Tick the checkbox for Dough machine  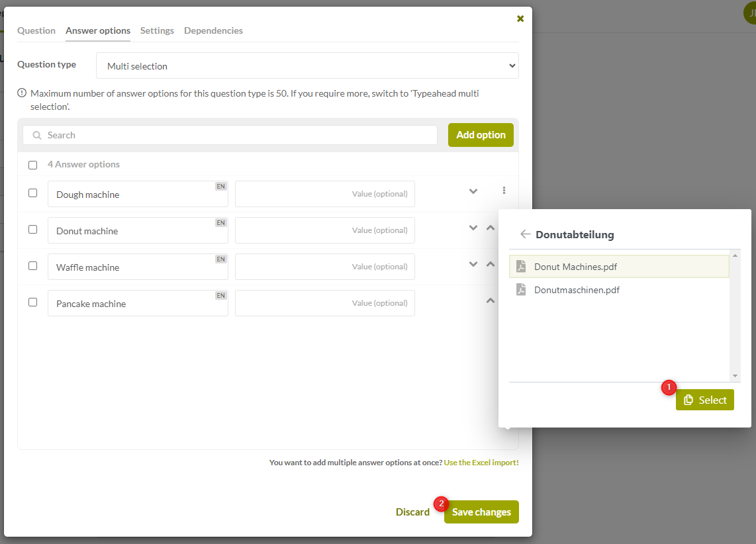coord(33,193)
